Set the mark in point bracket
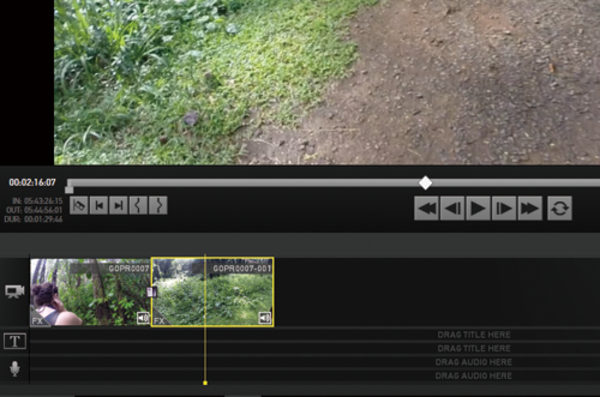Viewport: 600px width, 397px height. (x=138, y=206)
